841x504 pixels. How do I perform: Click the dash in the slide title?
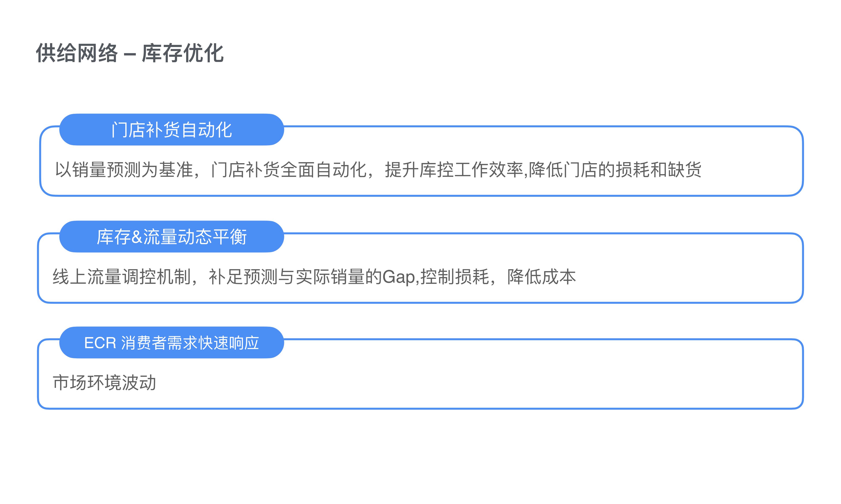130,54
